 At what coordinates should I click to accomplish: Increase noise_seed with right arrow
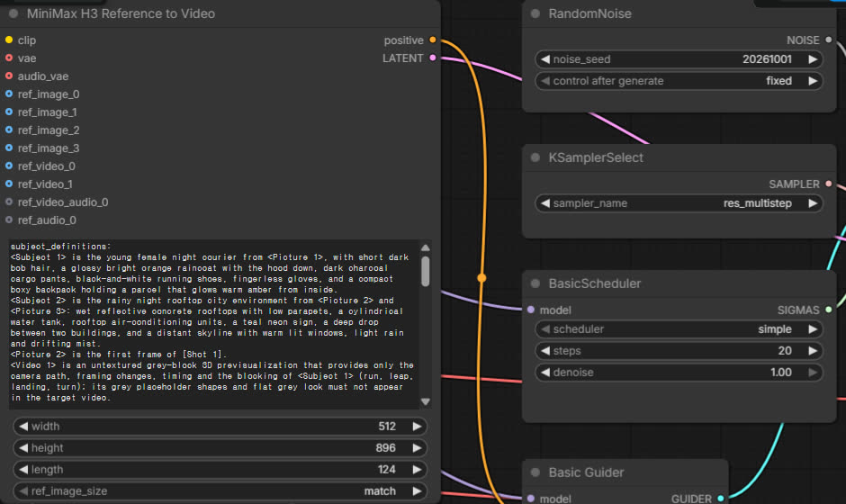coord(813,59)
